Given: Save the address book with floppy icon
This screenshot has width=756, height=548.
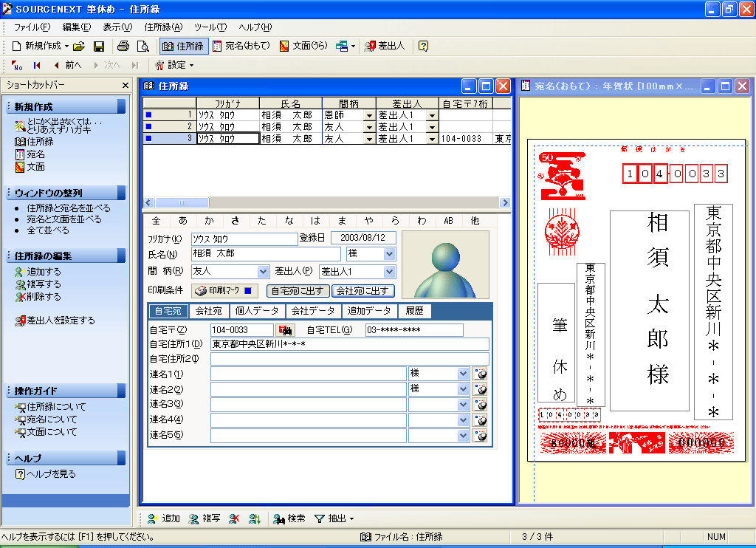Looking at the screenshot, I should [x=99, y=47].
